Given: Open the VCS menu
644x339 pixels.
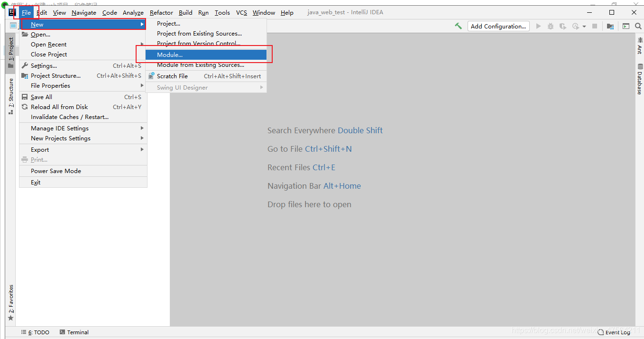Looking at the screenshot, I should [x=242, y=12].
